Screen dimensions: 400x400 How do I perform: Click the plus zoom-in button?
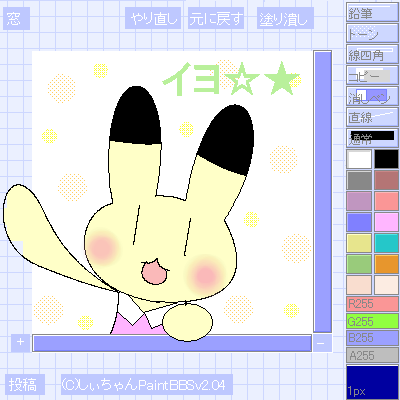pos(21,342)
